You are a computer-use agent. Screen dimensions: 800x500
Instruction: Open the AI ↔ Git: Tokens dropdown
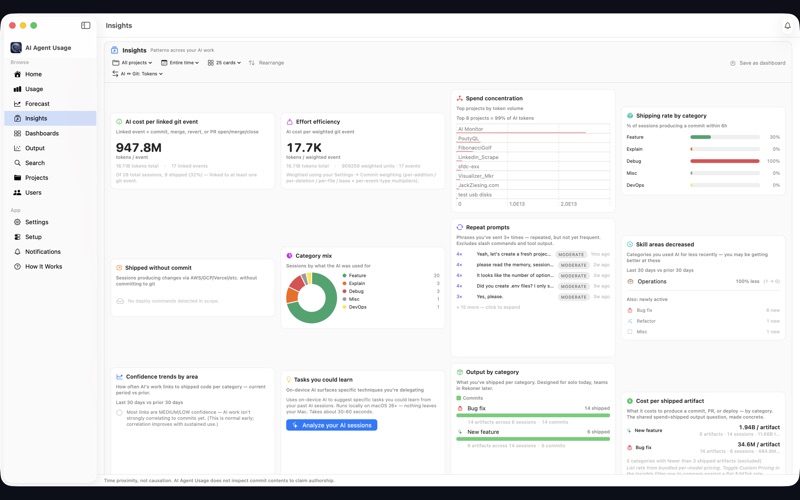pos(138,74)
